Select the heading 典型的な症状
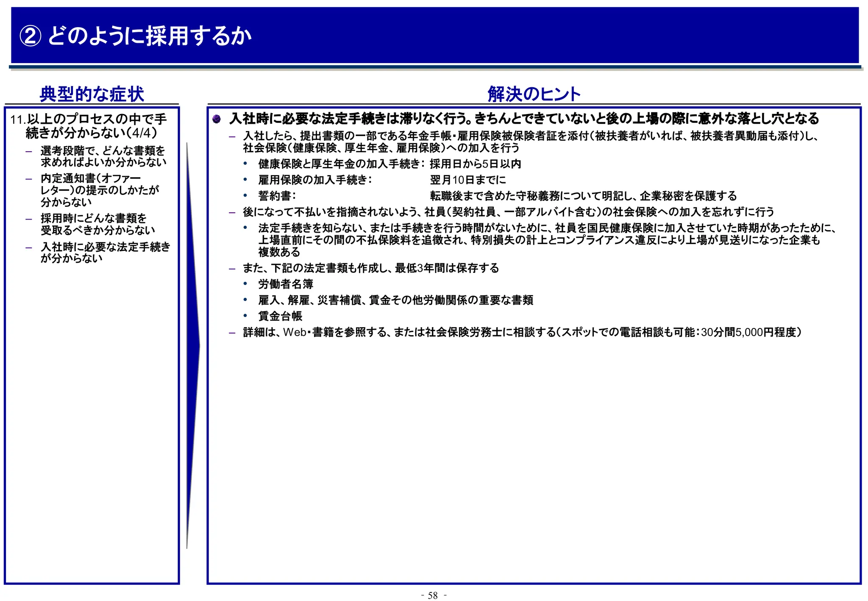The height and width of the screenshot is (601, 868). (x=92, y=94)
